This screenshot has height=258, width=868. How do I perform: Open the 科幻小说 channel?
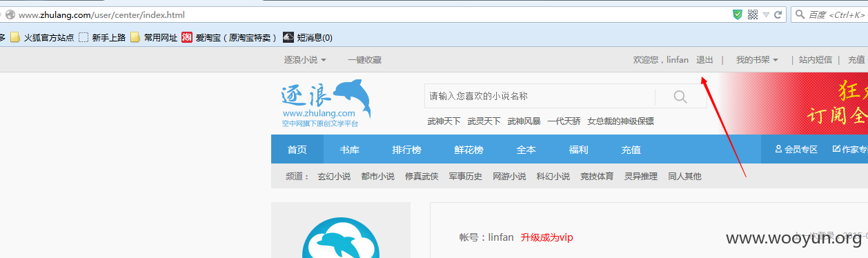pos(553,177)
